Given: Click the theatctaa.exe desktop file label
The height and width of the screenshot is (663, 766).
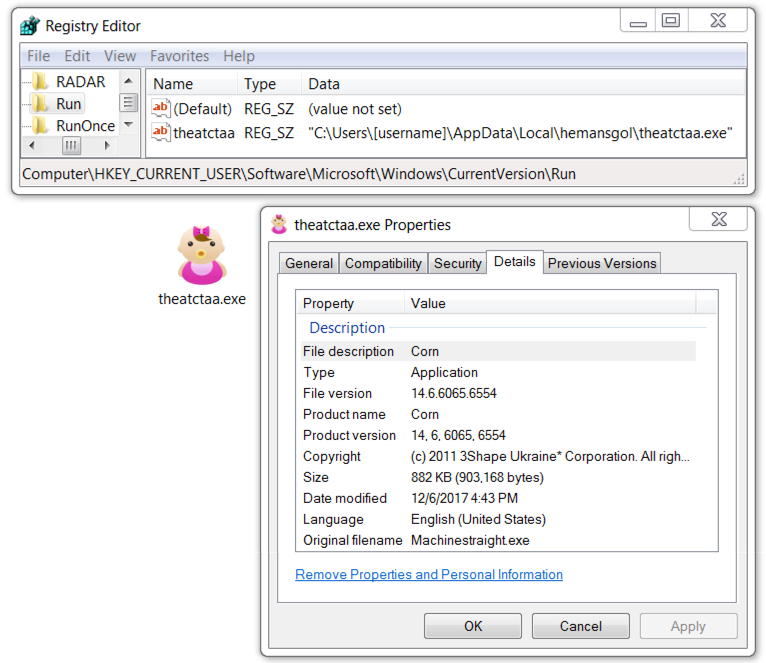Looking at the screenshot, I should [202, 299].
